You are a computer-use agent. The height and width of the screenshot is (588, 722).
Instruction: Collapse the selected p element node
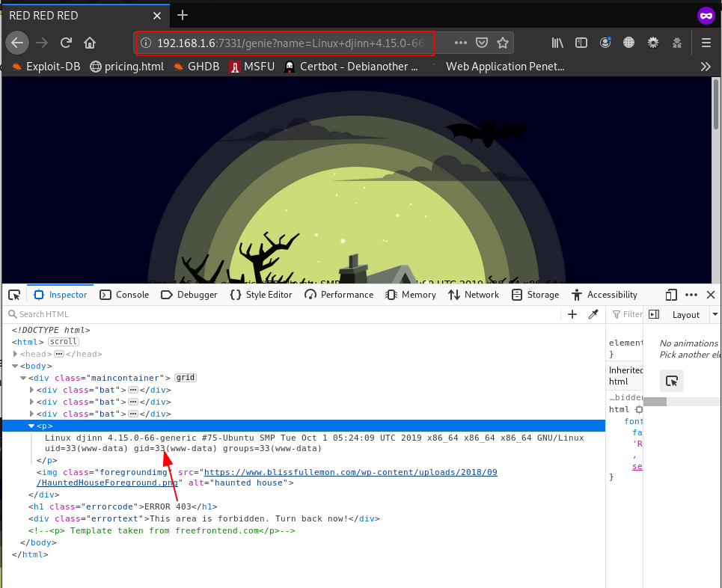pyautogui.click(x=31, y=426)
